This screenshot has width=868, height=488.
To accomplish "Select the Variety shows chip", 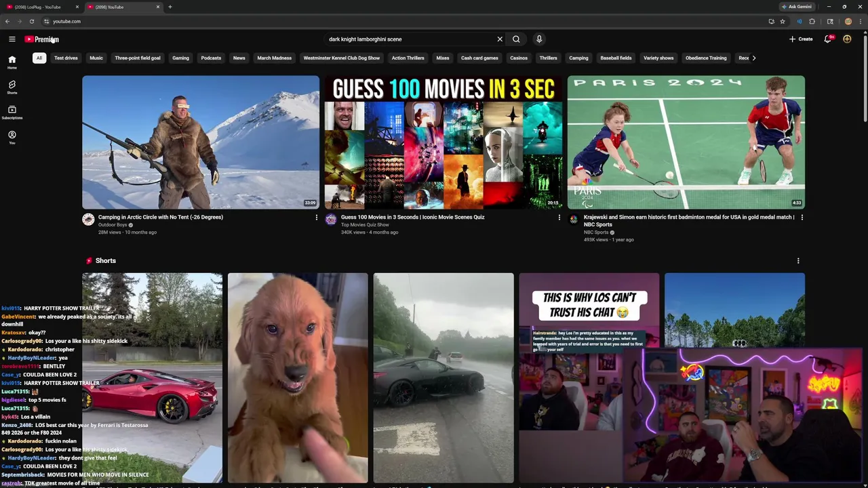I will click(658, 58).
